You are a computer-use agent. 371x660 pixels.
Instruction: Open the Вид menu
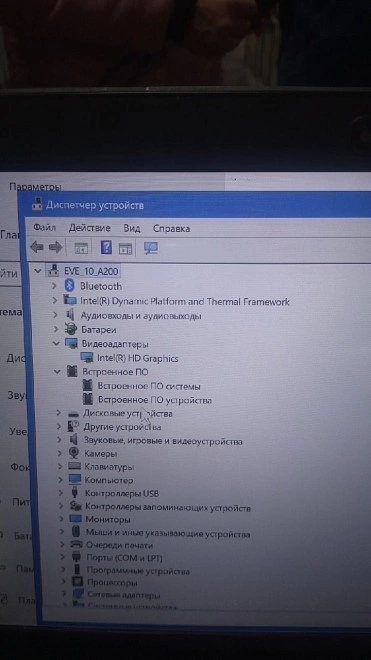(132, 228)
